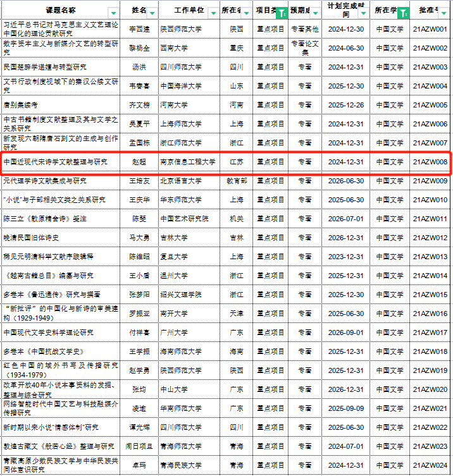Click the cell with name 周日项旦
The height and width of the screenshot is (476, 453).
point(139,446)
